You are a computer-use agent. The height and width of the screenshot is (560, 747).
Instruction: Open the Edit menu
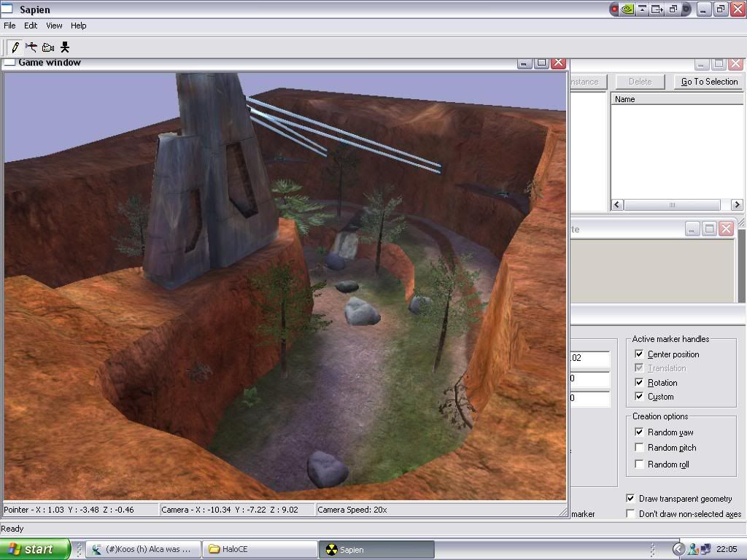coord(31,26)
